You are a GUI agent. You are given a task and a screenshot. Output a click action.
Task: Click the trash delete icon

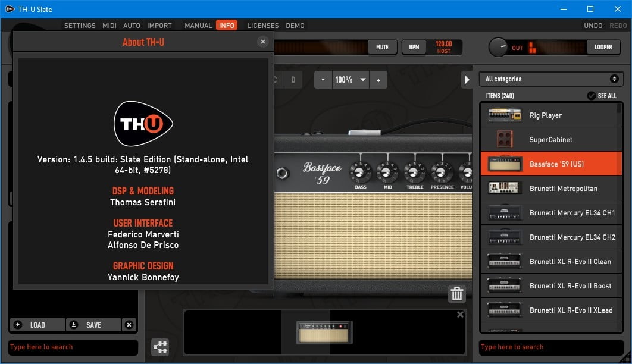(456, 294)
